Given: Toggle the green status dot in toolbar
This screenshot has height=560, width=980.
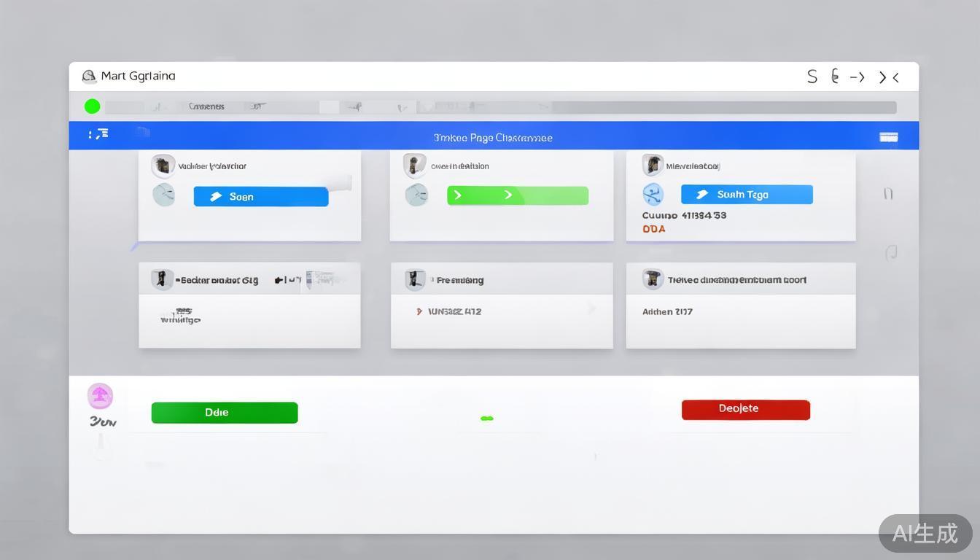Looking at the screenshot, I should (92, 106).
